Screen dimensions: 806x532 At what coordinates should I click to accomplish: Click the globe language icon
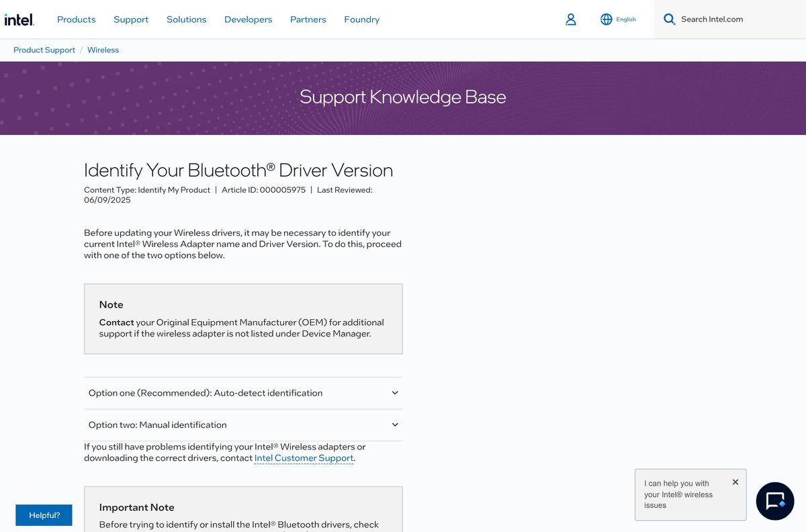(606, 19)
